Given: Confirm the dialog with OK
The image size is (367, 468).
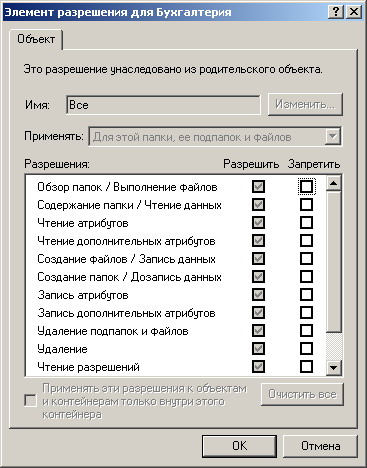Looking at the screenshot, I should click(239, 446).
